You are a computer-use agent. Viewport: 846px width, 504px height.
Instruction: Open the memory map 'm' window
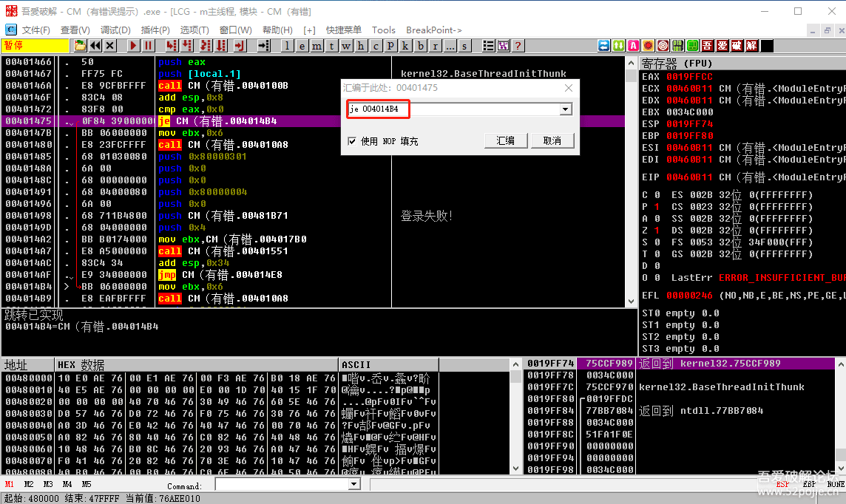tap(317, 46)
